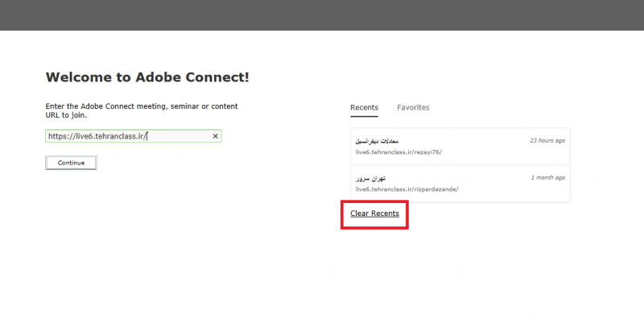
Task: Click inside the meeting URL input field
Action: pos(177,136)
